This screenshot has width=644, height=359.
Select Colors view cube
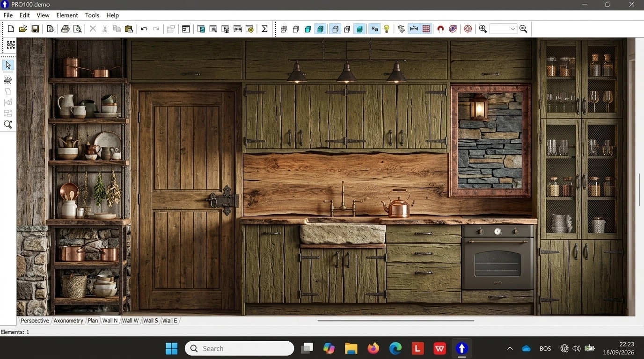(308, 29)
